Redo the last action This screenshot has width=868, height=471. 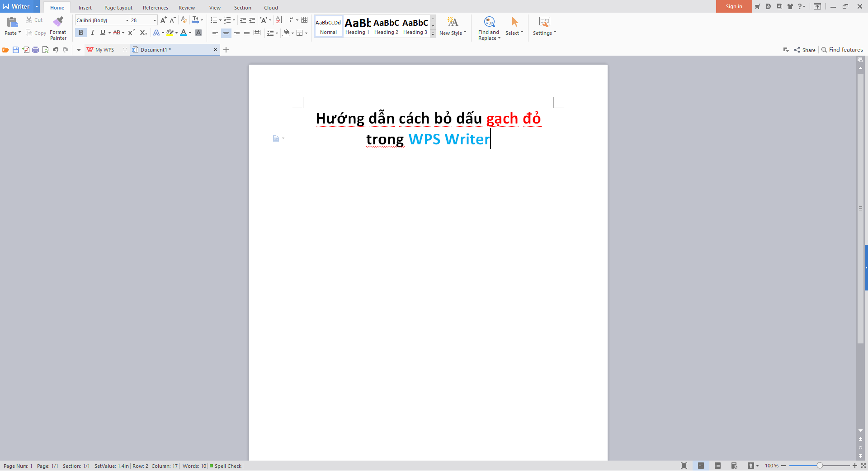[x=66, y=50]
